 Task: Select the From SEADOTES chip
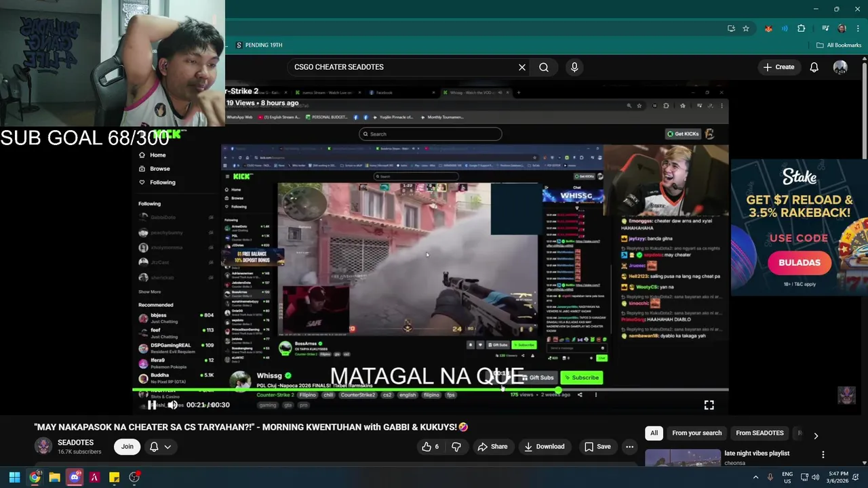pyautogui.click(x=759, y=433)
